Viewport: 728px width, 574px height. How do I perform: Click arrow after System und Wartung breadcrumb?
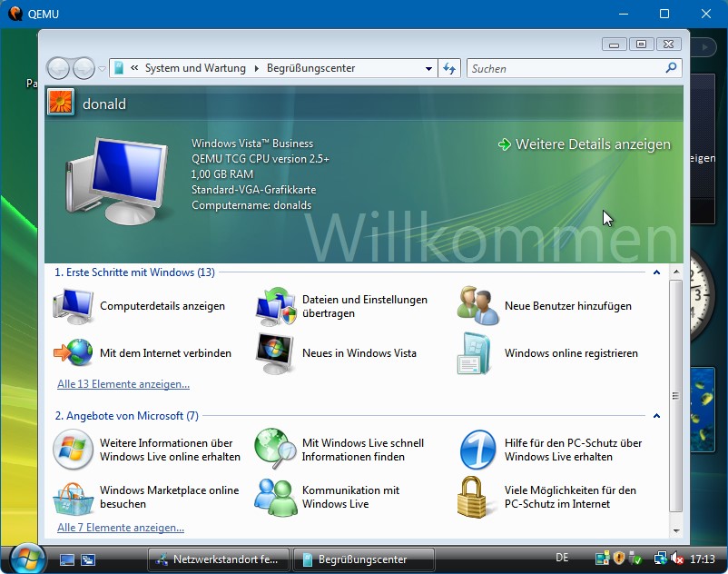tap(256, 69)
